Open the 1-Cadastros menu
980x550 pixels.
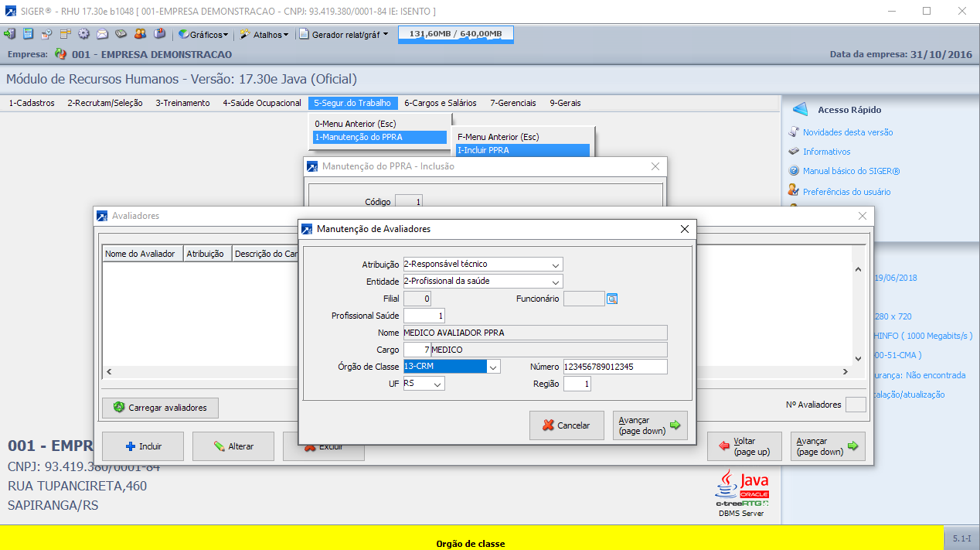32,103
